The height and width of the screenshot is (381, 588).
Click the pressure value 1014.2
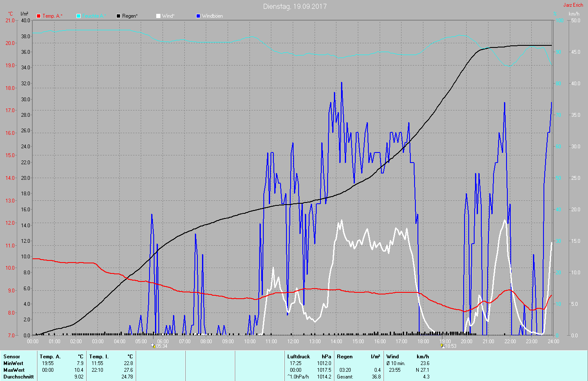point(324,377)
